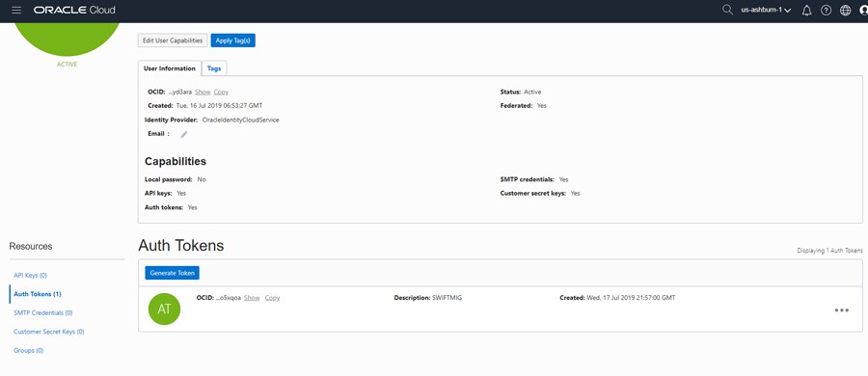The image size is (868, 376).
Task: Click the Created date Tue, 16 Jul 2019
Action: click(x=219, y=105)
